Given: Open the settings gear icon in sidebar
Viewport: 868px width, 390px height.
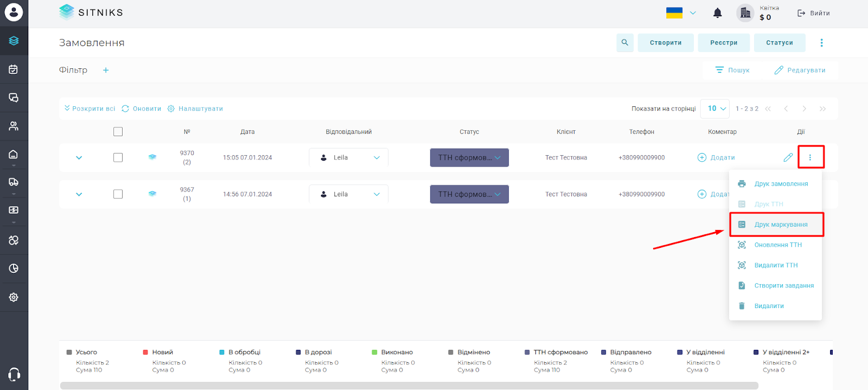Looking at the screenshot, I should coord(14,297).
